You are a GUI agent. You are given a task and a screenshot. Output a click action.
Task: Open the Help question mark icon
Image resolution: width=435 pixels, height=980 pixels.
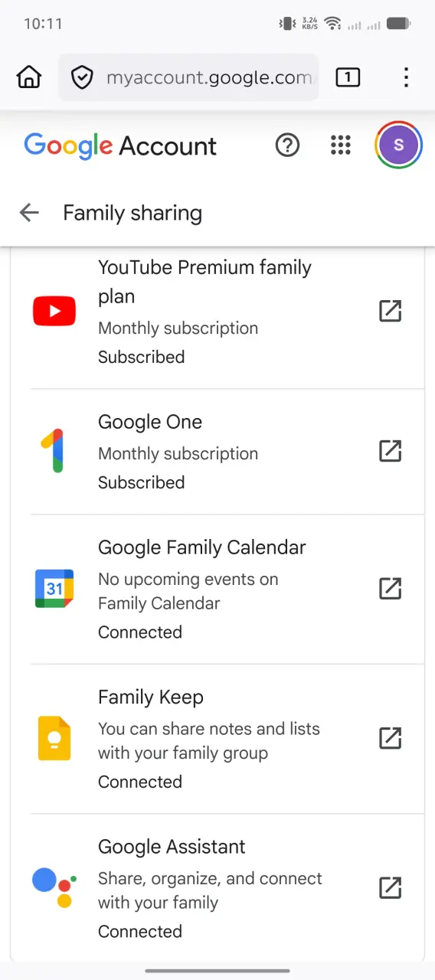click(x=288, y=145)
